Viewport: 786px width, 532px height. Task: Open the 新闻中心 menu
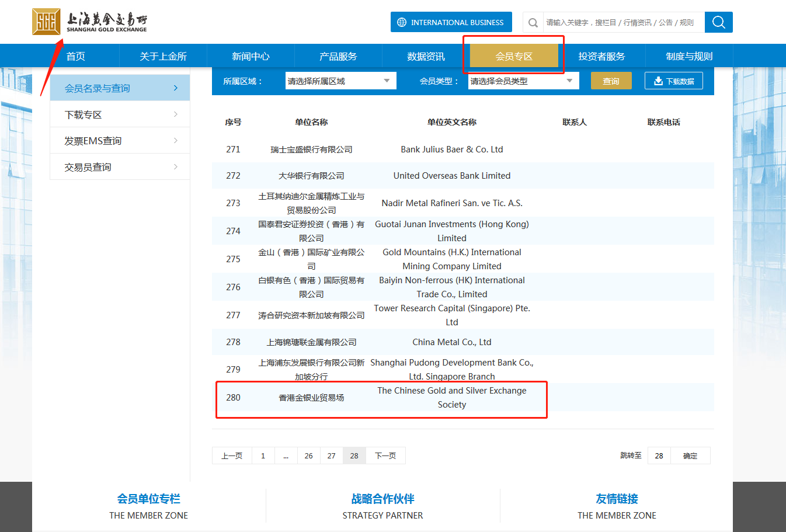(251, 55)
